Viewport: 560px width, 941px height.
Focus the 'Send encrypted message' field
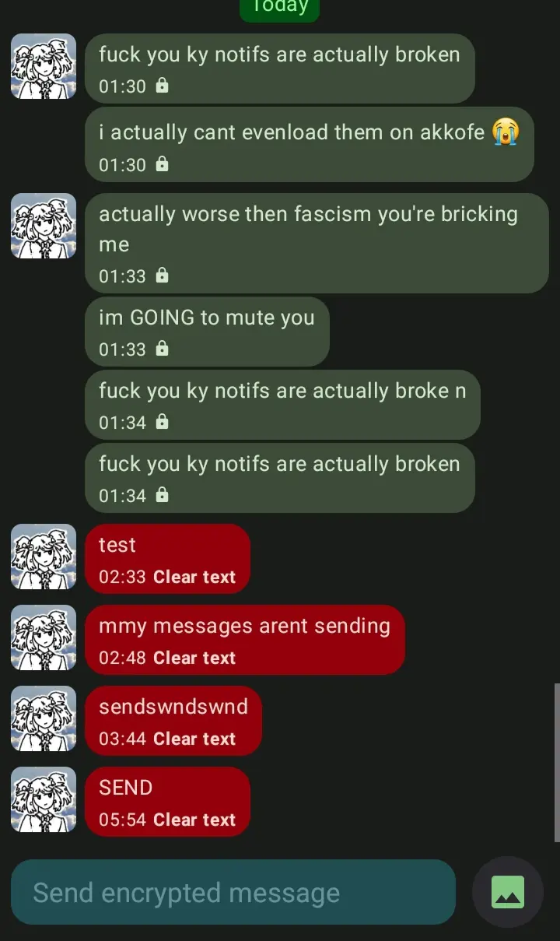point(233,892)
